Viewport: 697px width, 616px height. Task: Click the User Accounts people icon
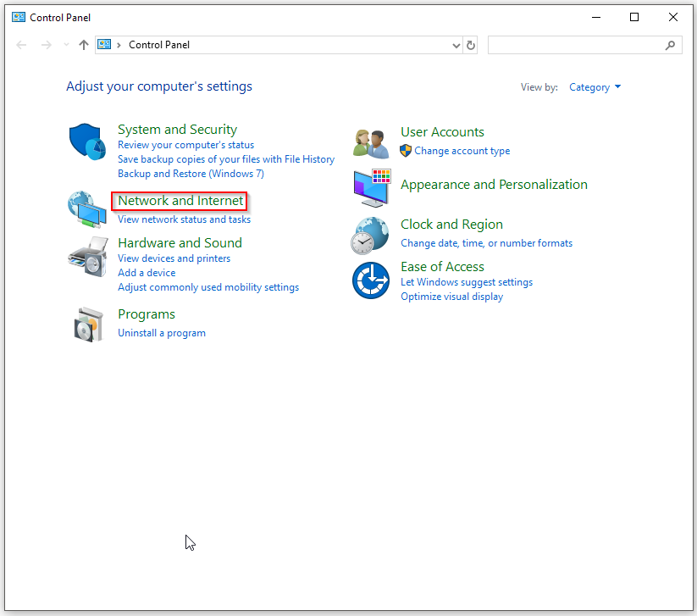tap(370, 143)
